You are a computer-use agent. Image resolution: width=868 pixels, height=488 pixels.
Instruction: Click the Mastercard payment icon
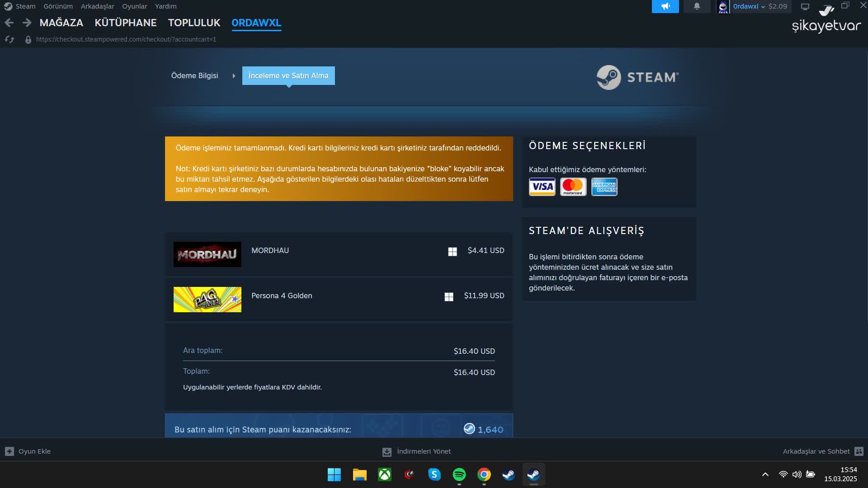(x=573, y=187)
